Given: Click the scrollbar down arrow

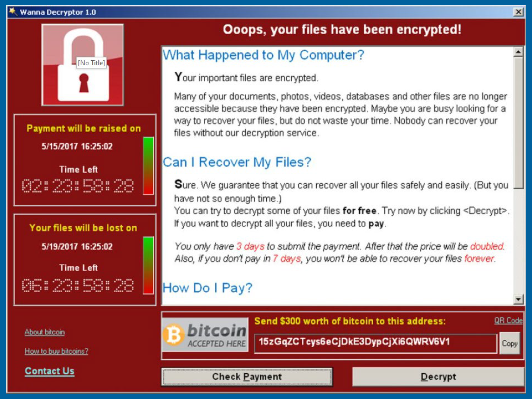Looking at the screenshot, I should click(518, 299).
